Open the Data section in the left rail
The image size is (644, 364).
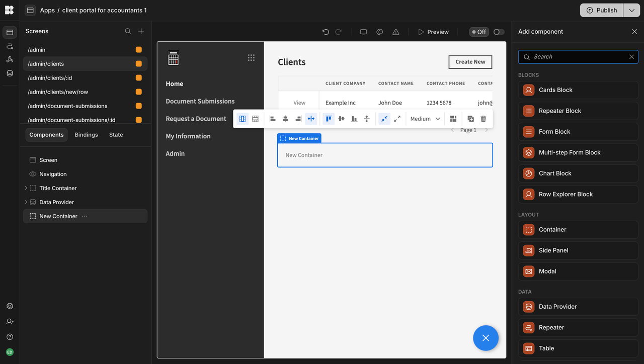click(10, 72)
